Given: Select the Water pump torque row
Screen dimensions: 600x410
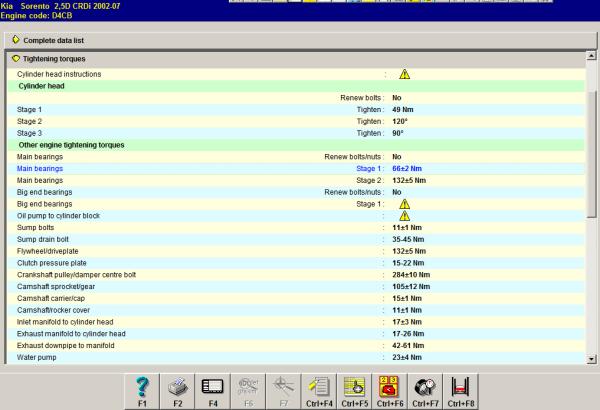Looking at the screenshot, I should coord(296,358).
